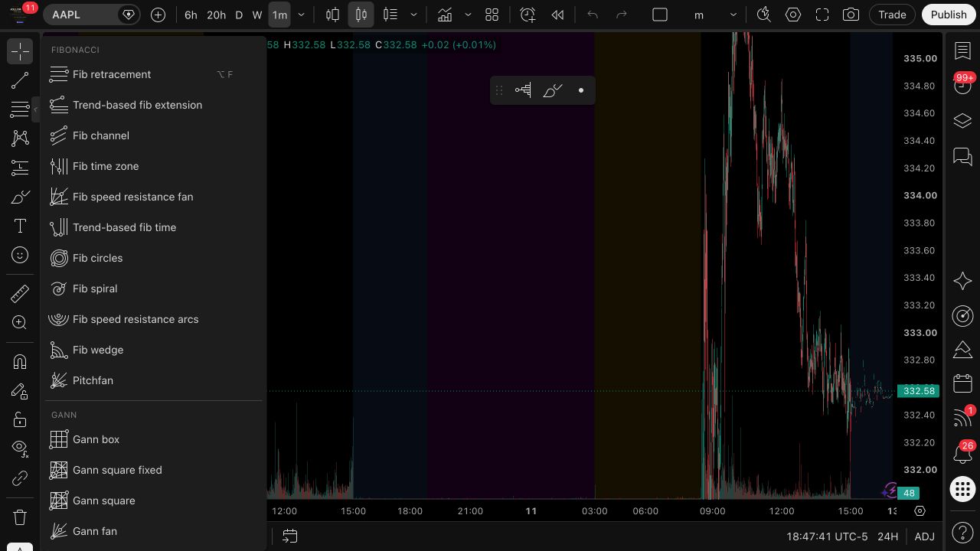Open the AAPL symbol search

click(x=79, y=15)
